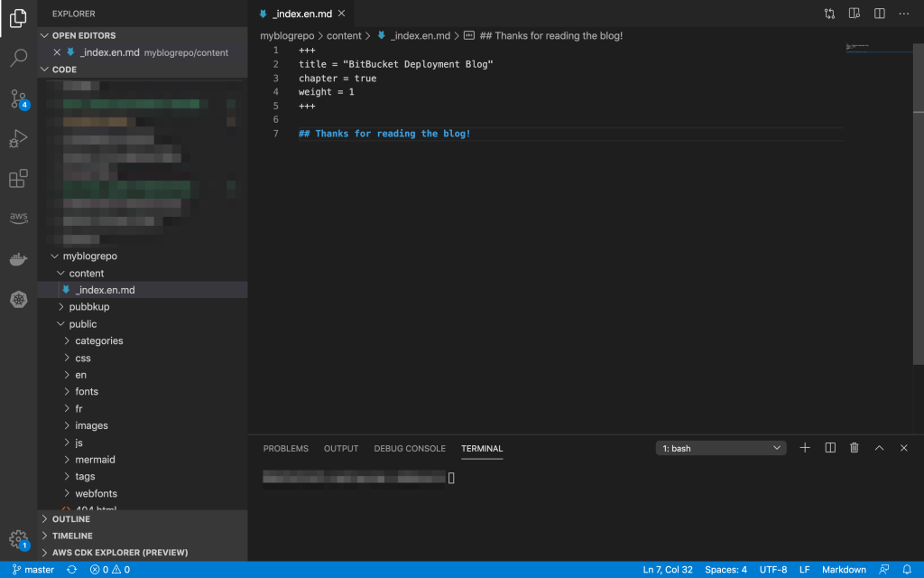
Task: Open the Source Control view from the activity bar
Action: (x=19, y=97)
